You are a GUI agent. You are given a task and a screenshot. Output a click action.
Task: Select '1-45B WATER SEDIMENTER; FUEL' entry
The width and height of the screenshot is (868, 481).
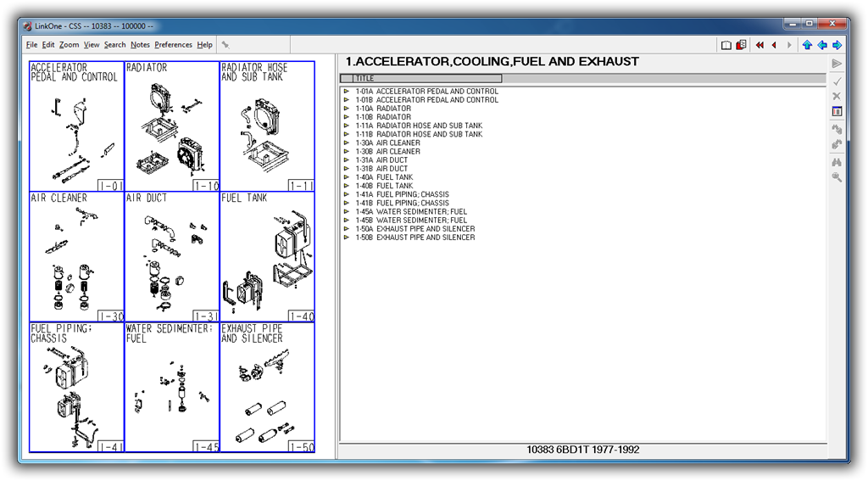pyautogui.click(x=411, y=220)
